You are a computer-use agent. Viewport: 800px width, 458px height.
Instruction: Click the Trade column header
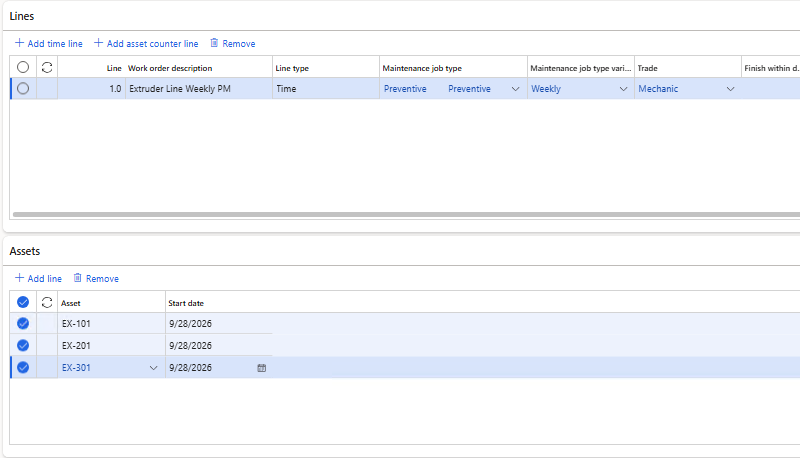[687, 68]
